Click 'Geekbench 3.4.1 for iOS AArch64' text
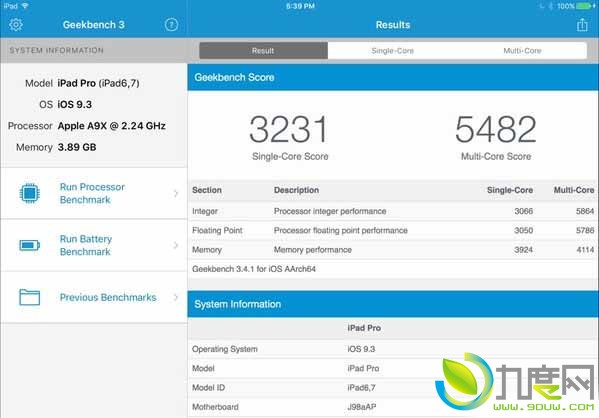Image resolution: width=599 pixels, height=418 pixels. point(254,269)
